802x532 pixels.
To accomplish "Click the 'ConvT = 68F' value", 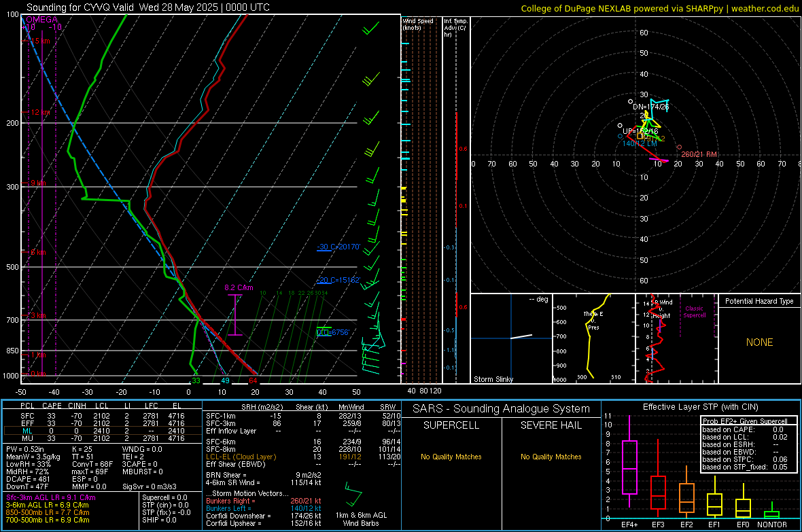I will (92, 465).
